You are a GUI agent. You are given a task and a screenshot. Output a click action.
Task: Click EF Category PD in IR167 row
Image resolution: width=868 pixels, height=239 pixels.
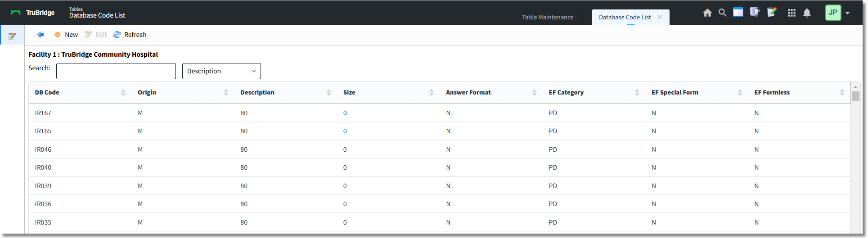point(553,113)
